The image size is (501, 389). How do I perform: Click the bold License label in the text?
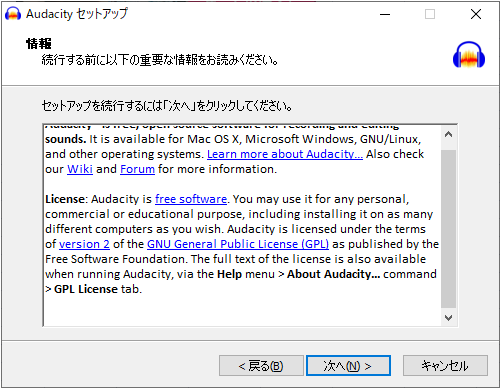click(65, 199)
